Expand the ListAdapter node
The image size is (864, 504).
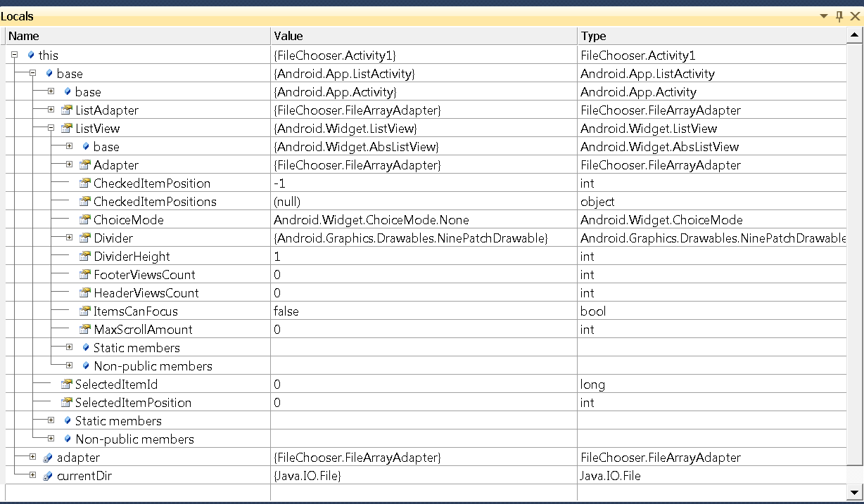pyautogui.click(x=51, y=110)
